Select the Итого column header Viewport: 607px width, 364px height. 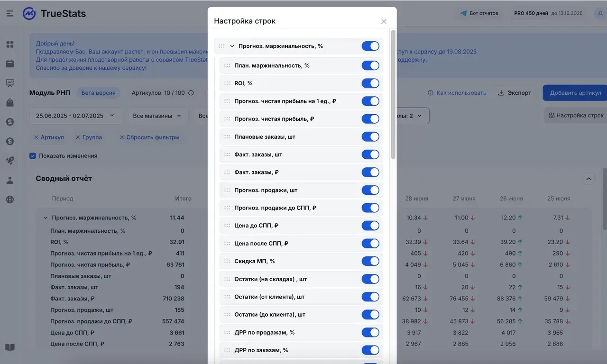[x=183, y=199]
